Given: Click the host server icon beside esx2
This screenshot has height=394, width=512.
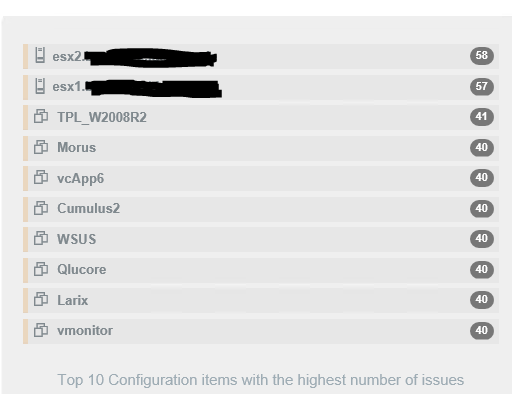Looking at the screenshot, I should (x=40, y=55).
